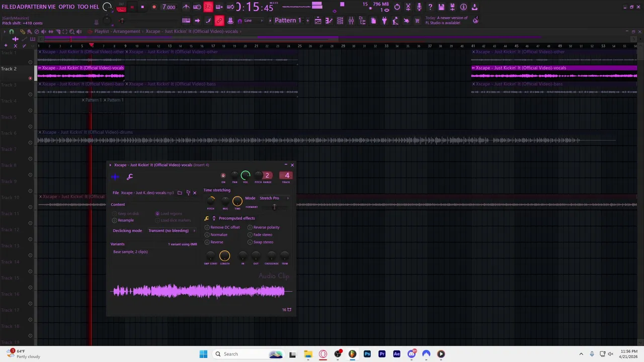
Task: Enable the Reverse polarity option
Action: coord(263,227)
